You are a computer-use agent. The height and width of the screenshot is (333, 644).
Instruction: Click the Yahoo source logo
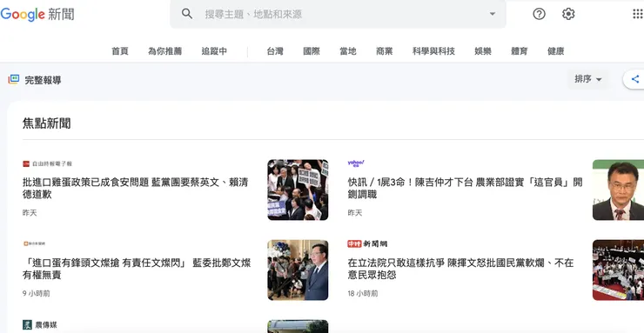pyautogui.click(x=356, y=163)
